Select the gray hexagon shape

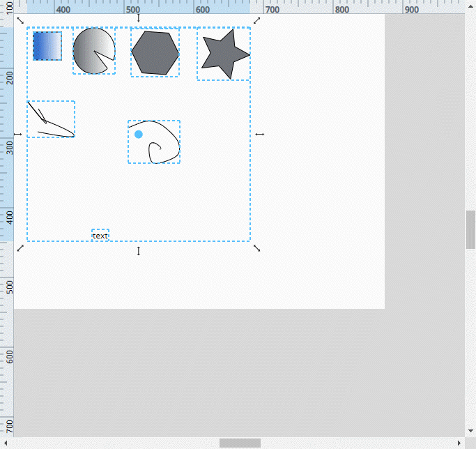point(155,52)
